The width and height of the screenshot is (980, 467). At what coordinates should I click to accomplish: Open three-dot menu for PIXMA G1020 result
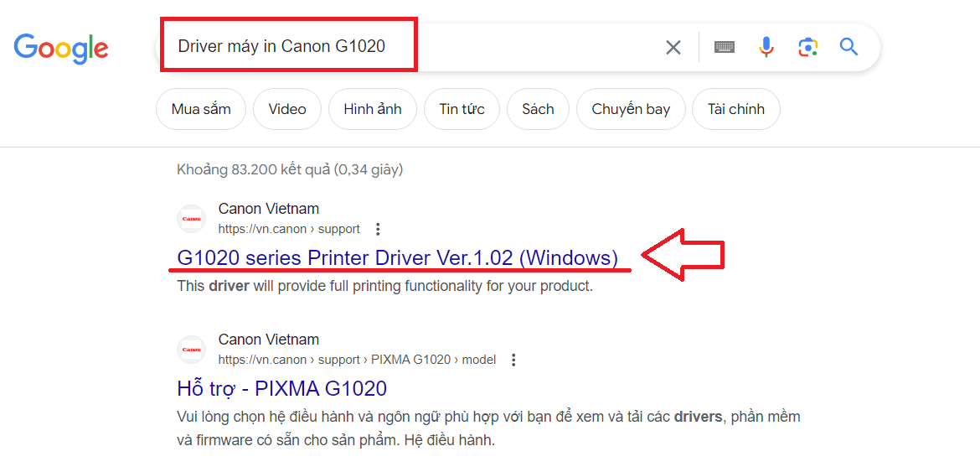pyautogui.click(x=513, y=360)
